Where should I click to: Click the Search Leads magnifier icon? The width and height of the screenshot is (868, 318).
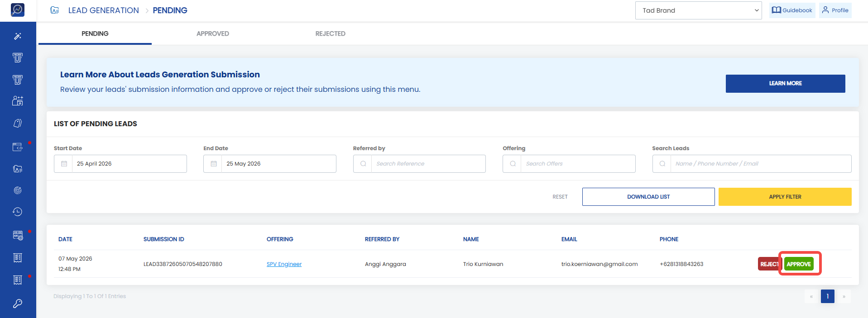click(x=662, y=164)
